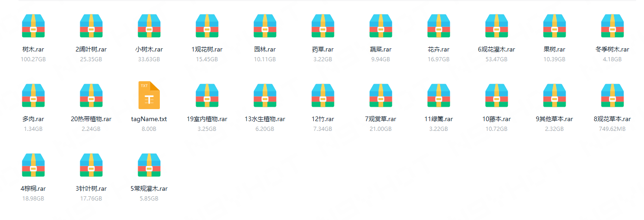Select the 11绿篱.rar archive icon
This screenshot has height=220, width=644.
click(x=439, y=95)
